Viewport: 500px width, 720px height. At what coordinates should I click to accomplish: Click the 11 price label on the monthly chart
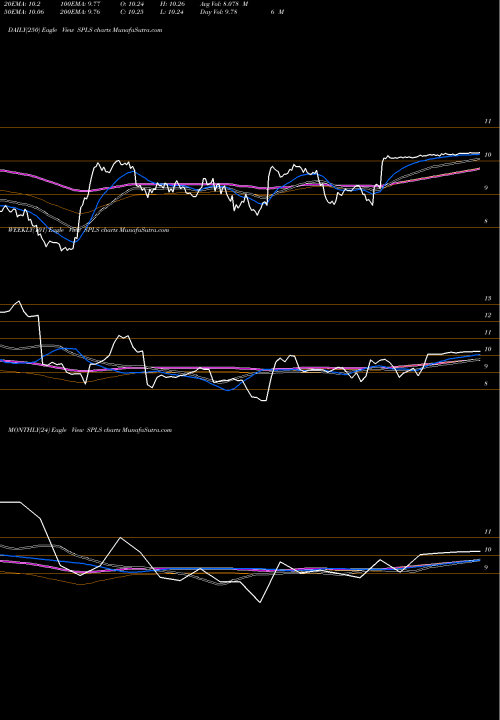pyautogui.click(x=488, y=532)
